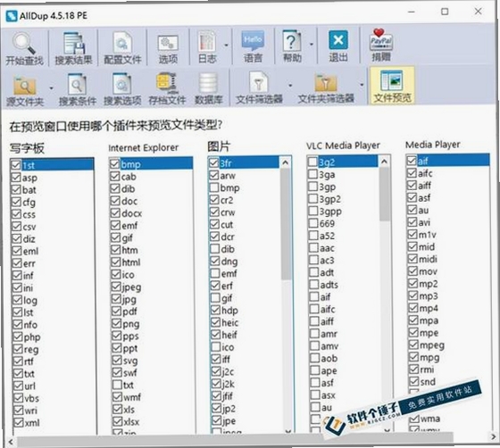Expand the 日志 log dropdown arrow

[x=227, y=45]
